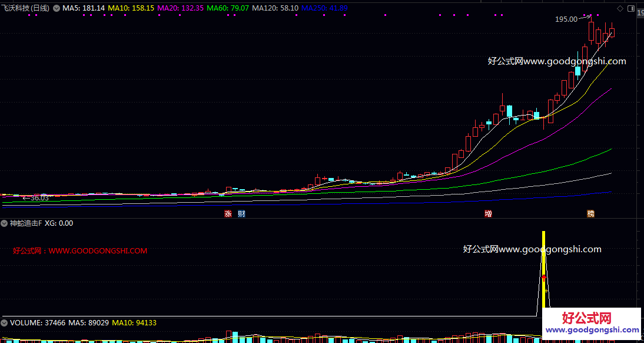644x343 pixels.
Task: Open the red WWW.GOODGONGSHI.COM link
Action: tap(98, 250)
